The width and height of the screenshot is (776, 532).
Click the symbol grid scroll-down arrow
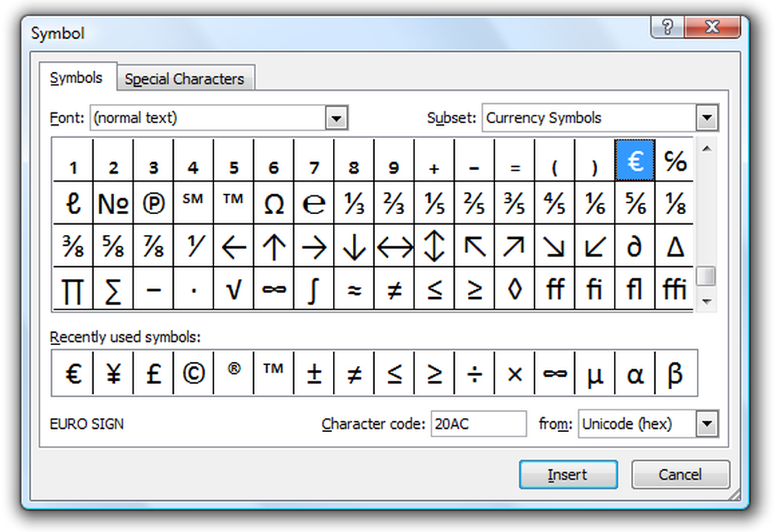(x=707, y=302)
